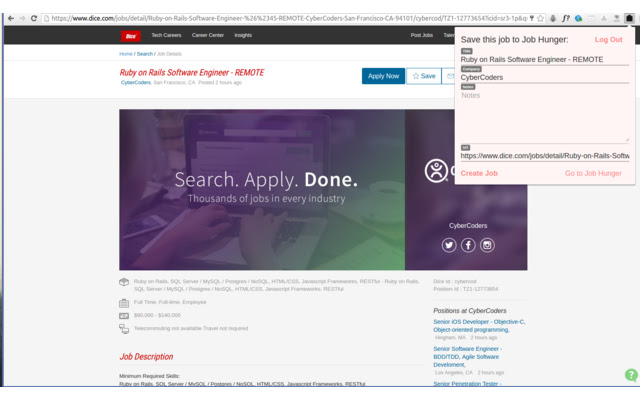Click Log Out in Job Hunger popup
The image size is (640, 400).
point(608,40)
